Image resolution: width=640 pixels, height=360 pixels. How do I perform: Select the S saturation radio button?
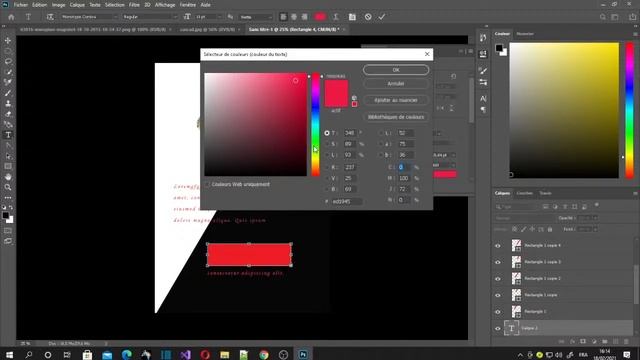(327, 144)
